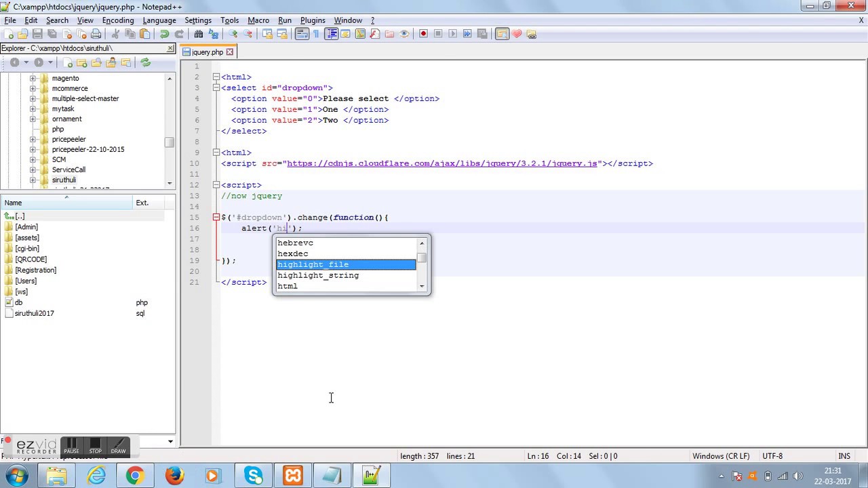Screen dimensions: 868x488
Task: Toggle the file monitoring eye icon
Action: [x=405, y=34]
